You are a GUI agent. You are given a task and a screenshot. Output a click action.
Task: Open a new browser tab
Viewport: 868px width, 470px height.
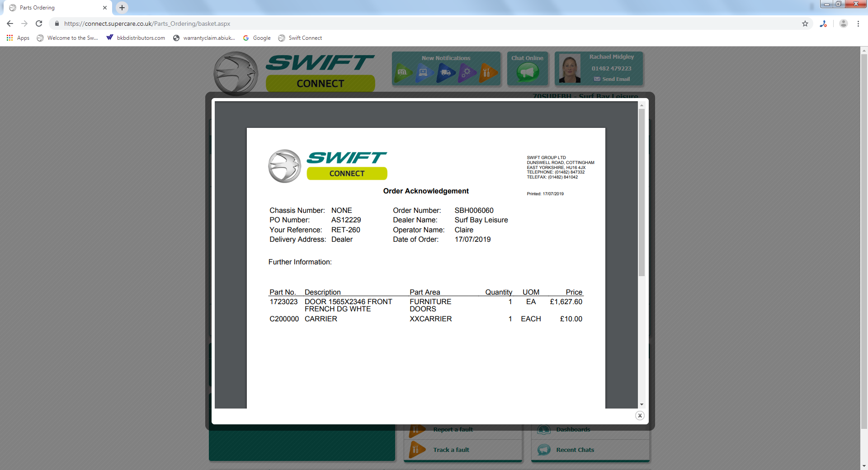coord(122,8)
